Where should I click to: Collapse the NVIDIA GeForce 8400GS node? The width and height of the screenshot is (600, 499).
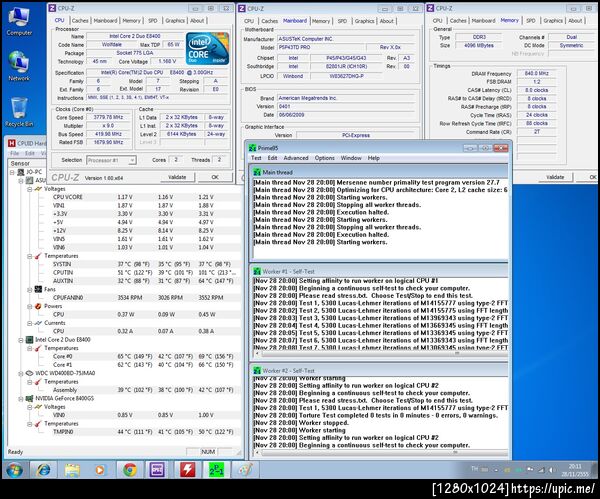point(21,398)
